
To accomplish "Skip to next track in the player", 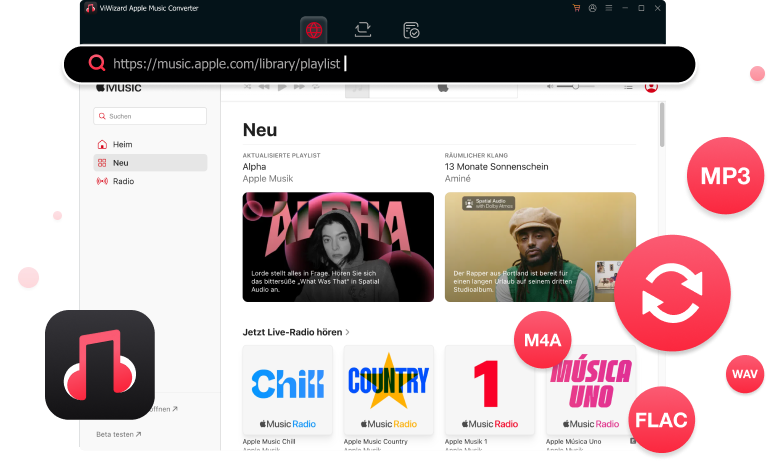I will click(299, 87).
